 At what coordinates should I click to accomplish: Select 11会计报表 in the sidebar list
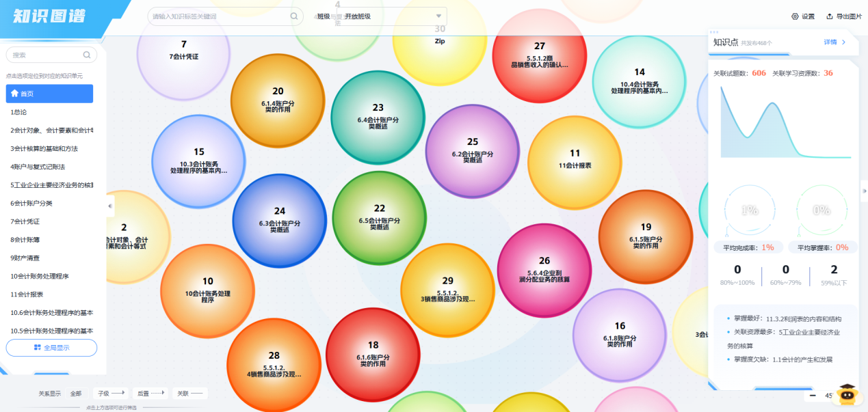[27, 294]
